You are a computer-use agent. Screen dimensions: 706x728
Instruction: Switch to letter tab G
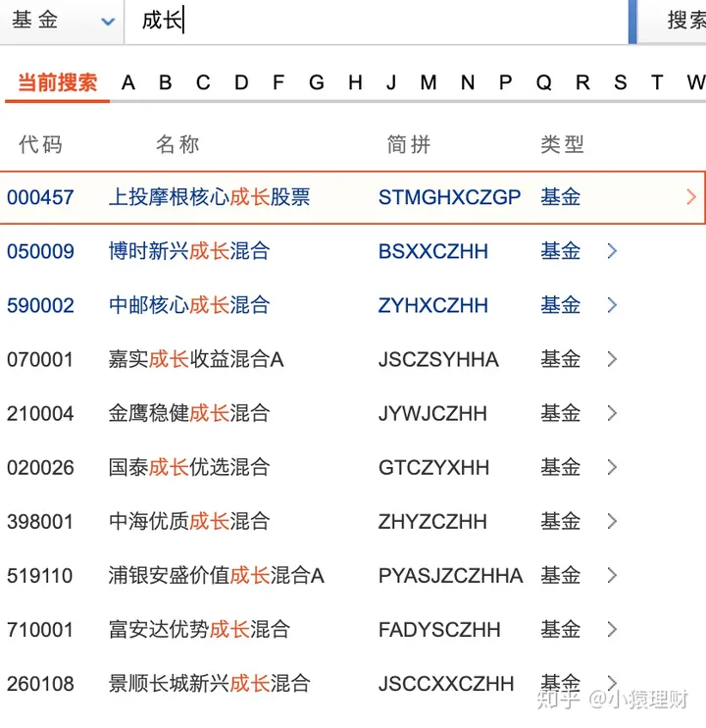[317, 83]
